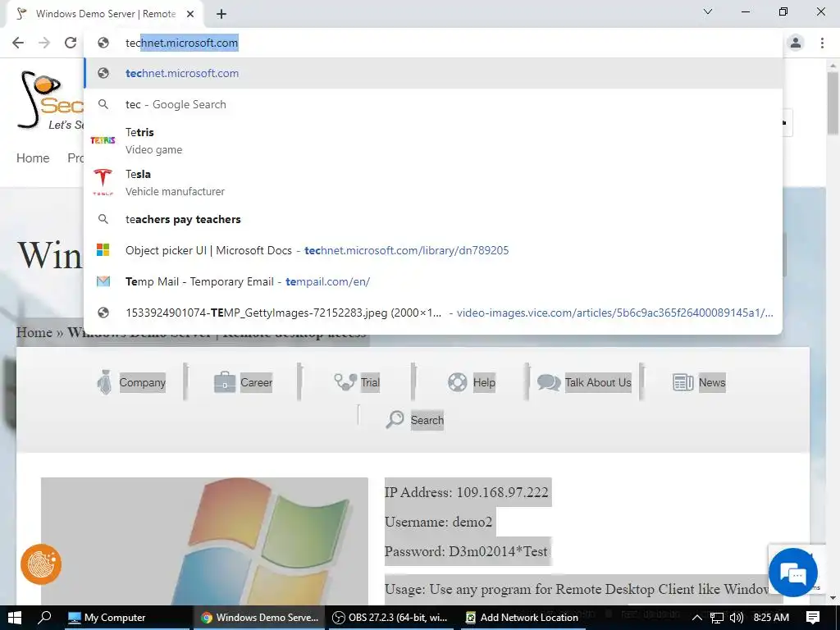Click the speech bubbles icon beside Talk About Us
840x630 pixels.
(549, 382)
